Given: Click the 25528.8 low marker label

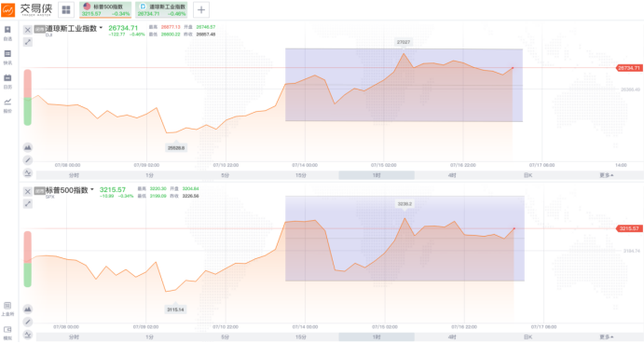Looking at the screenshot, I should 176,148.
